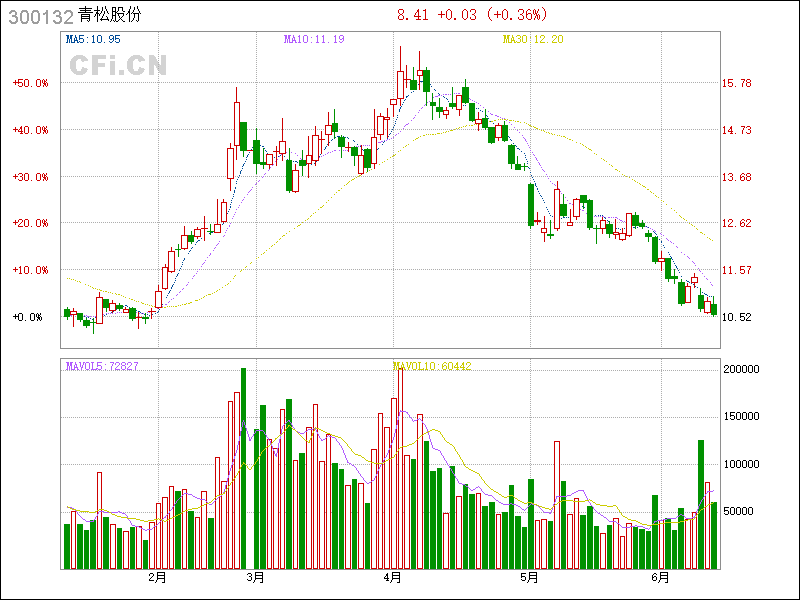The height and width of the screenshot is (600, 800).
Task: Select the MAVOL5:72827 volume label
Action: coord(102,366)
